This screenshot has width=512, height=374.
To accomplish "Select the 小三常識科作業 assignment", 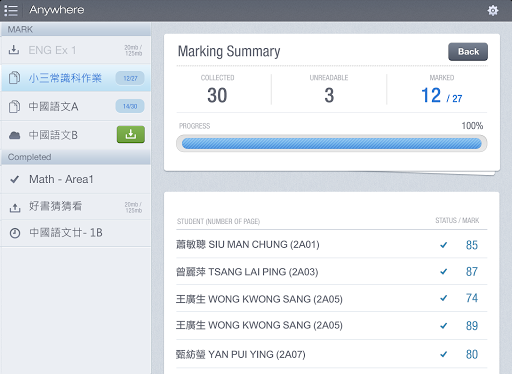I will (76, 78).
